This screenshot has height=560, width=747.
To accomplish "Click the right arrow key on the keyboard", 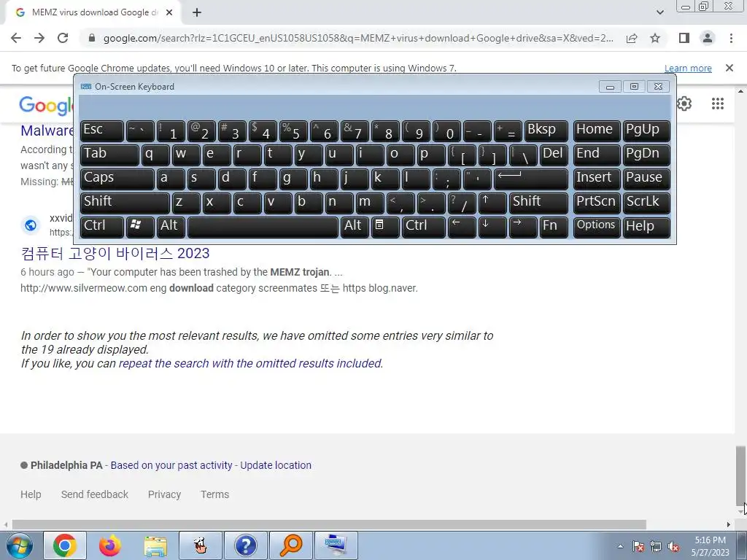I will (x=523, y=227).
